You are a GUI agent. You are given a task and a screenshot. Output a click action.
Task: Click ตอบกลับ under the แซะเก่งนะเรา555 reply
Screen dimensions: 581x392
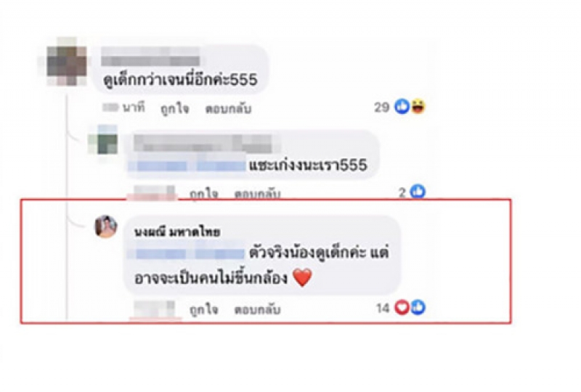pos(258,193)
